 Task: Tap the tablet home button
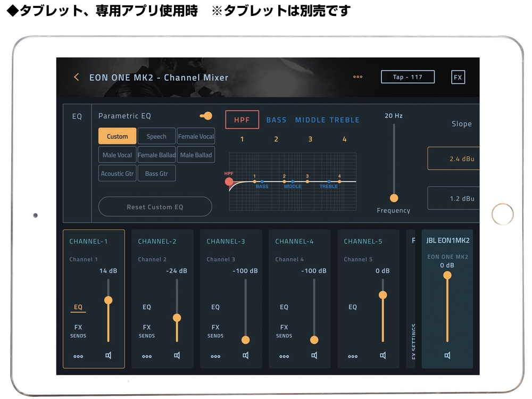503,214
